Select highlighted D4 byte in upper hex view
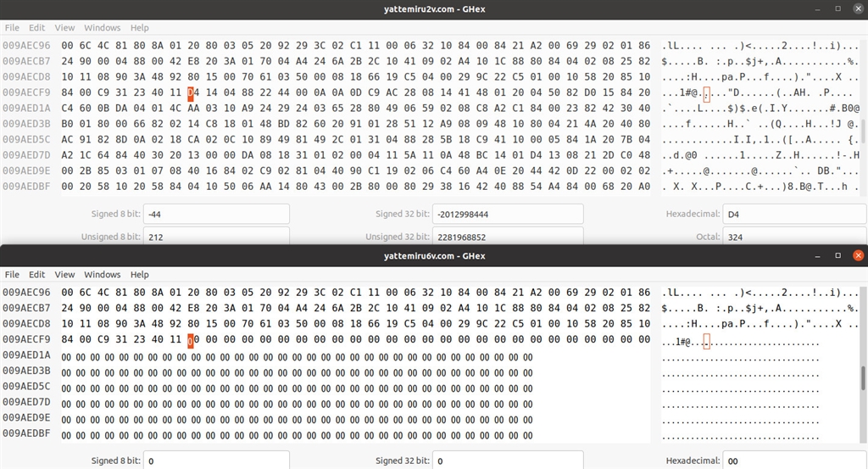 [193, 92]
